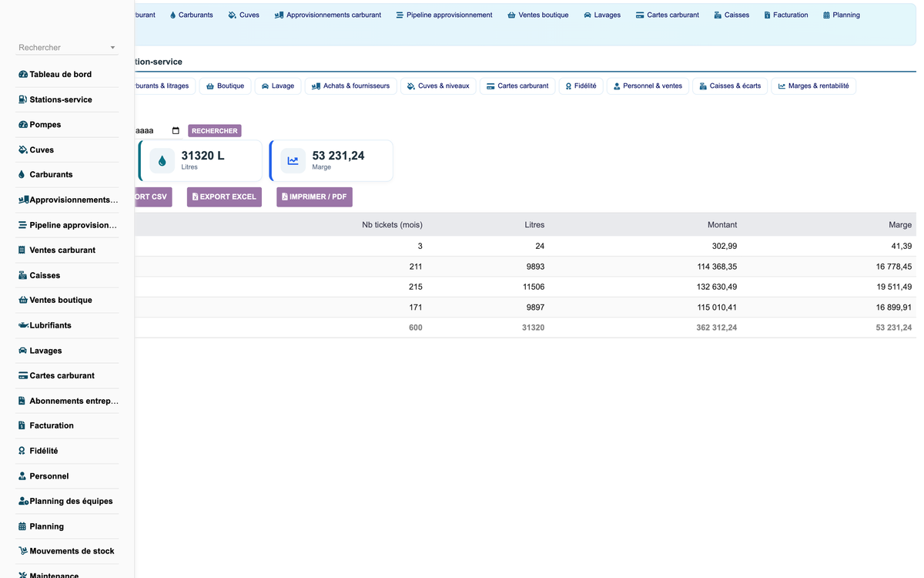Viewport: 924px width, 578px height.
Task: Open Lavages in the top navigation
Action: pos(602,15)
